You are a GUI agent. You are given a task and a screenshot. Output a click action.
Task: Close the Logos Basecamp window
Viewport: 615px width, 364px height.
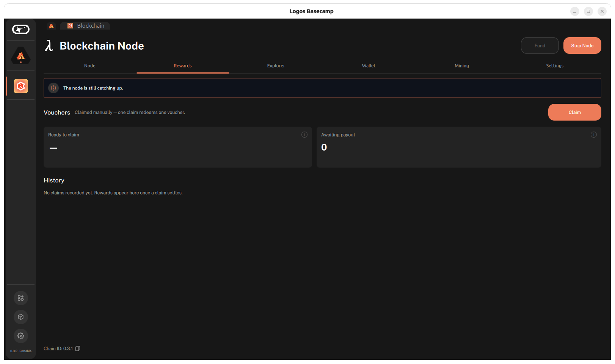click(x=602, y=11)
